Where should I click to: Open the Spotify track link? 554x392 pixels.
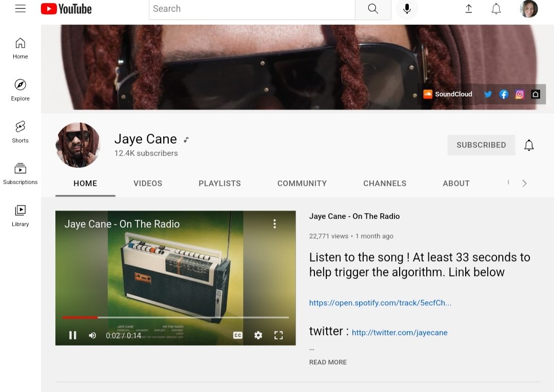380,303
